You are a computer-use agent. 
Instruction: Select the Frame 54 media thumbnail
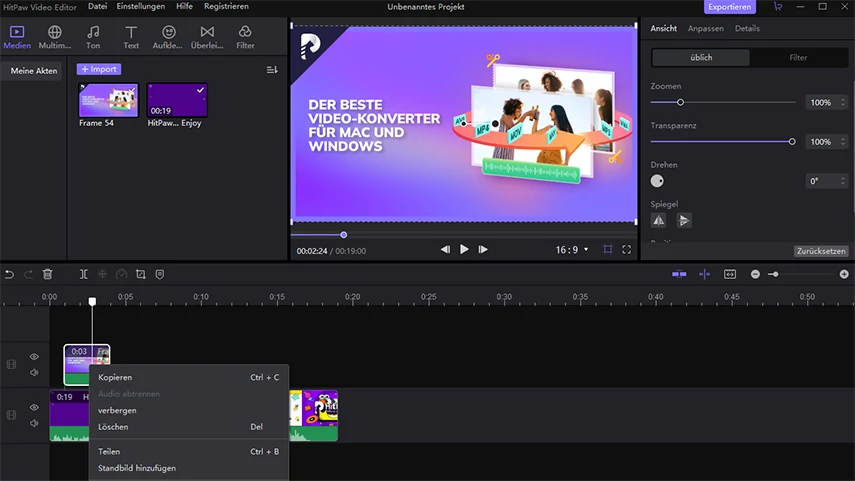109,100
